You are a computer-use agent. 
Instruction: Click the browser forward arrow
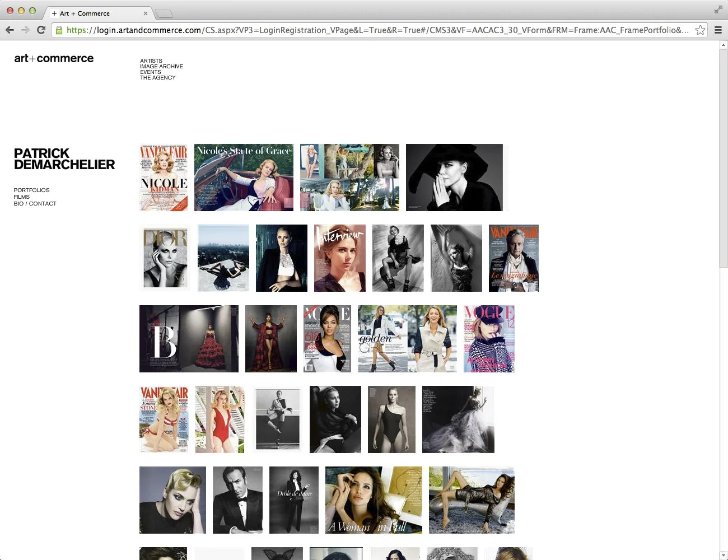point(25,30)
